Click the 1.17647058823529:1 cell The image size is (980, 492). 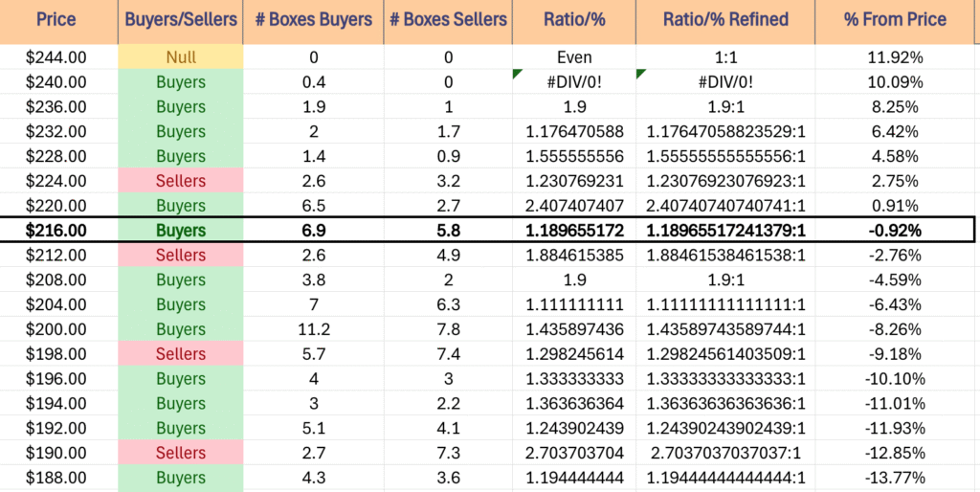(725, 131)
